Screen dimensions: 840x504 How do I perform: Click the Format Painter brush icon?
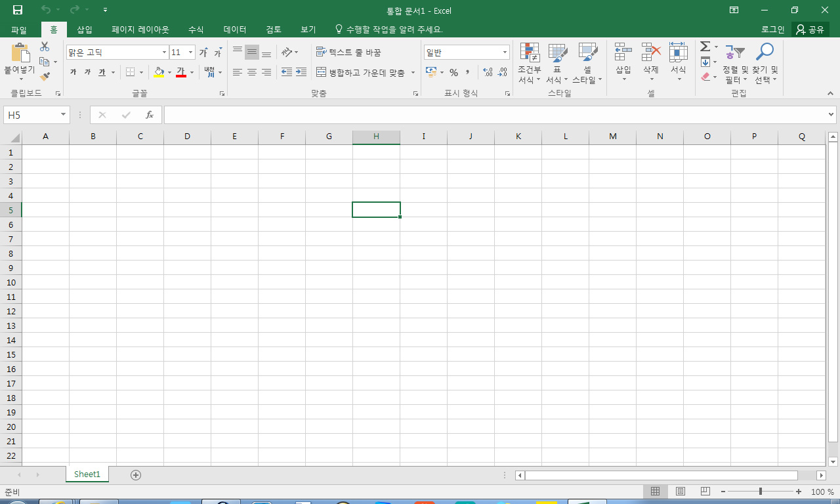45,77
